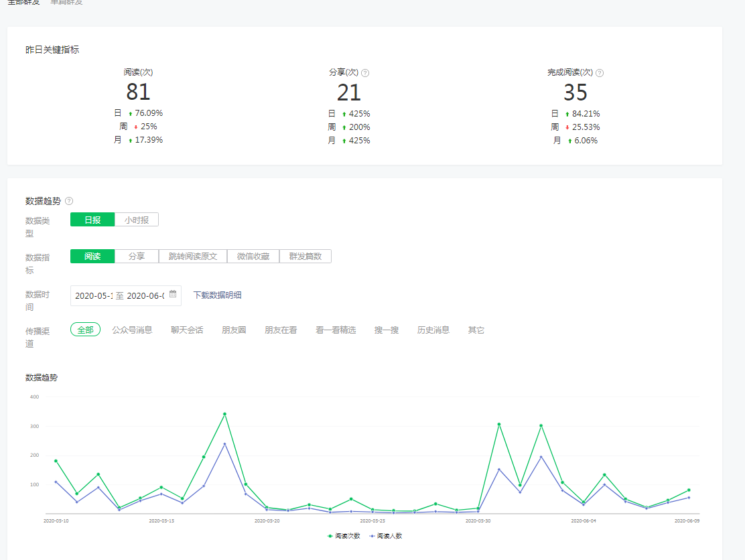Select the 历史消息 channel filter
Screen dimensions: 745x560
(x=433, y=330)
